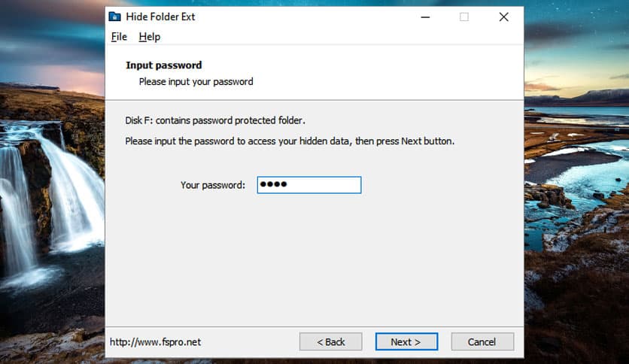Visit the http://www.fspro.net link

pyautogui.click(x=155, y=342)
